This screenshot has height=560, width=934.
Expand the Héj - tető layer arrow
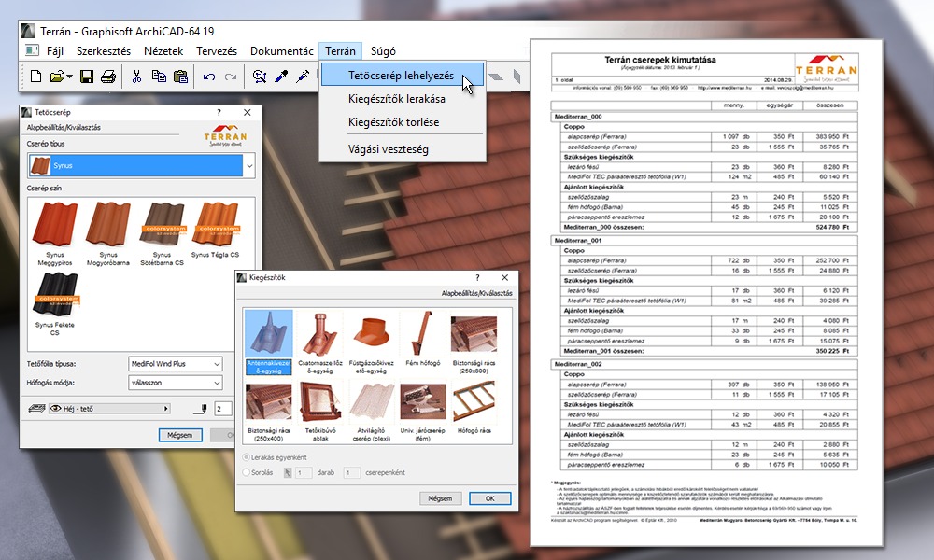point(165,408)
